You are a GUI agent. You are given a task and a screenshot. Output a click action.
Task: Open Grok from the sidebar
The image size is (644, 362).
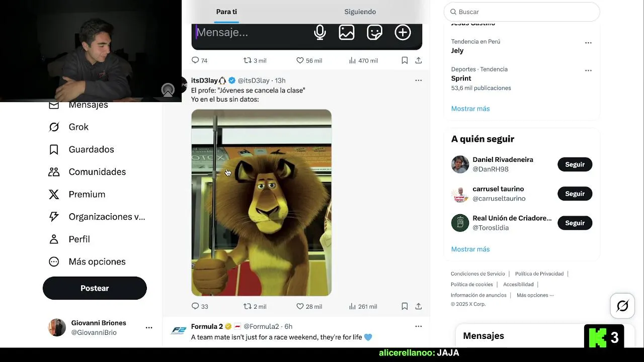[x=68, y=127]
